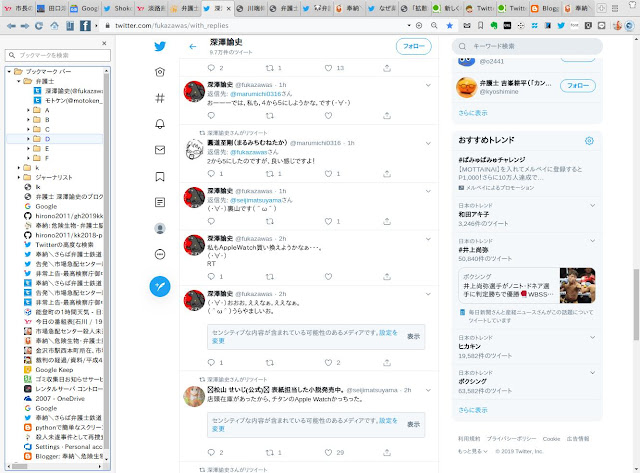The image size is (640, 473).
Task: Open the Notifications bell icon
Action: coord(160,124)
